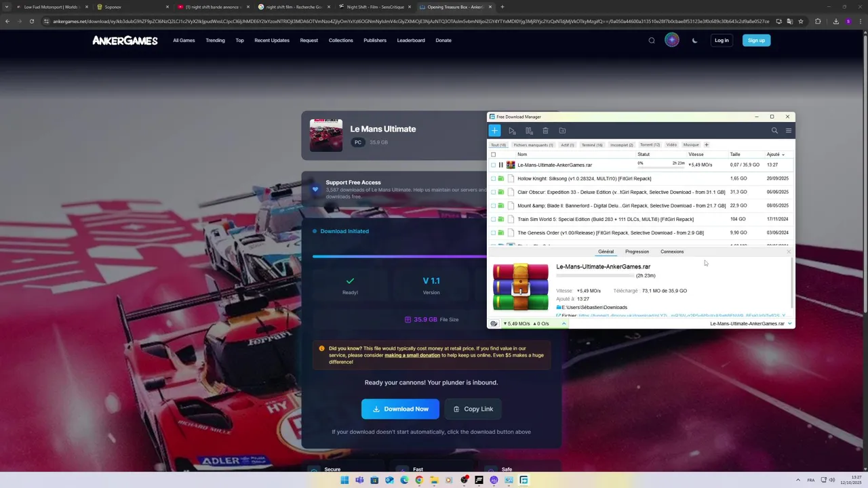Click the Le Mans Ultimate game thumbnail
Image resolution: width=868 pixels, height=488 pixels.
pyautogui.click(x=326, y=135)
